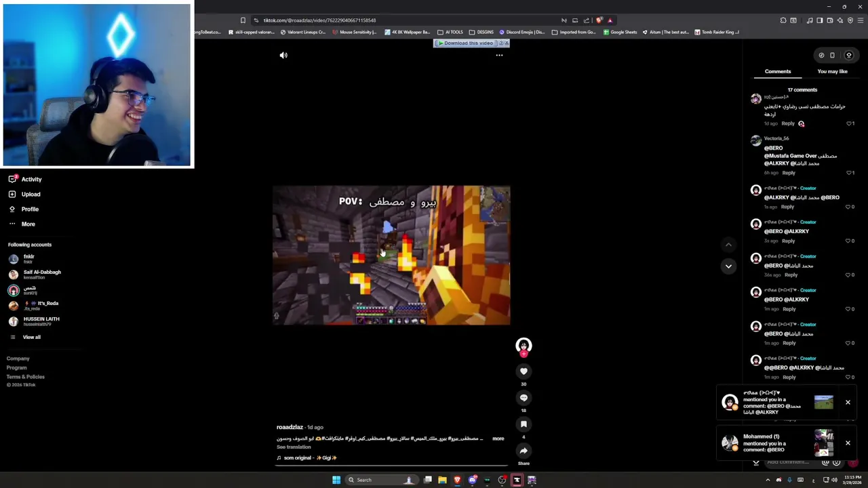Open File Explorer from the taskbar
868x488 pixels.
(x=442, y=480)
